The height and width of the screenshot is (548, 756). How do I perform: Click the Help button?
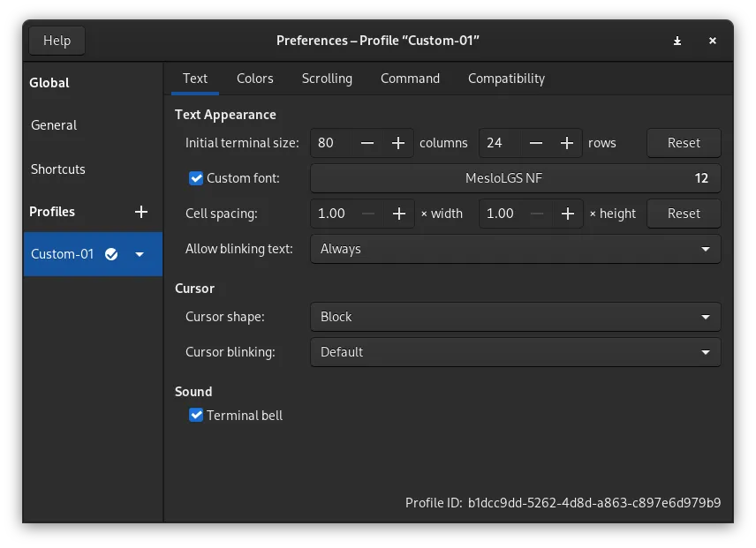coord(57,41)
